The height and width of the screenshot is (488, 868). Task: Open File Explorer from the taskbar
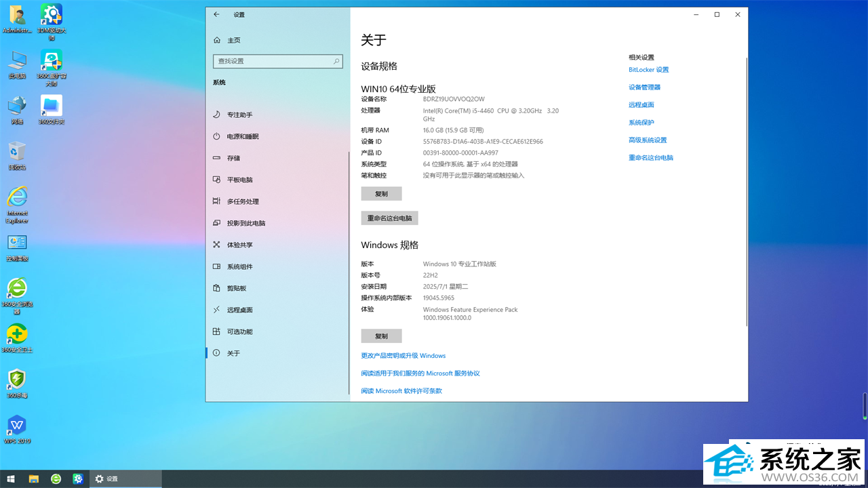click(x=34, y=479)
